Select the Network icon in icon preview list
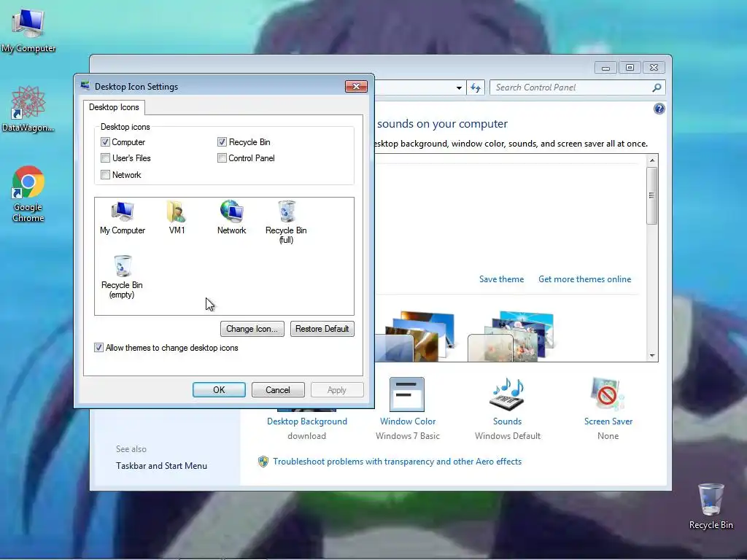Image resolution: width=747 pixels, height=560 pixels. point(231,218)
